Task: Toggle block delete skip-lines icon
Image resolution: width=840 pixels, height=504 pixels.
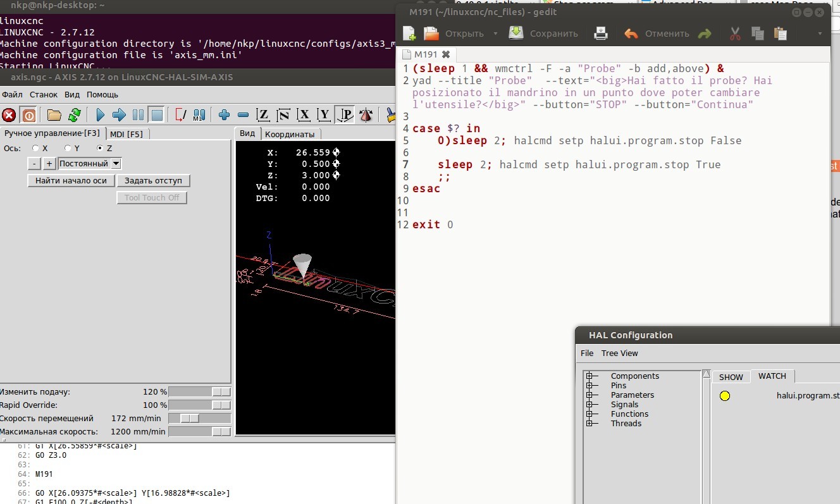Action: click(180, 115)
